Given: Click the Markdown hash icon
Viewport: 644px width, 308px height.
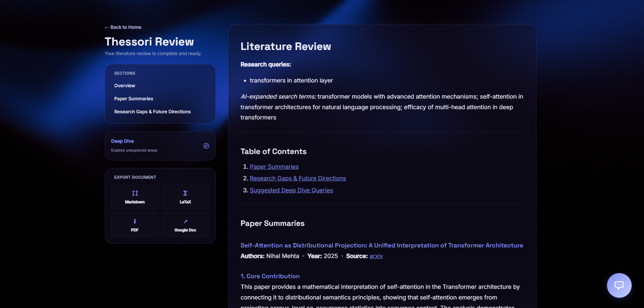Looking at the screenshot, I should click(x=135, y=193).
